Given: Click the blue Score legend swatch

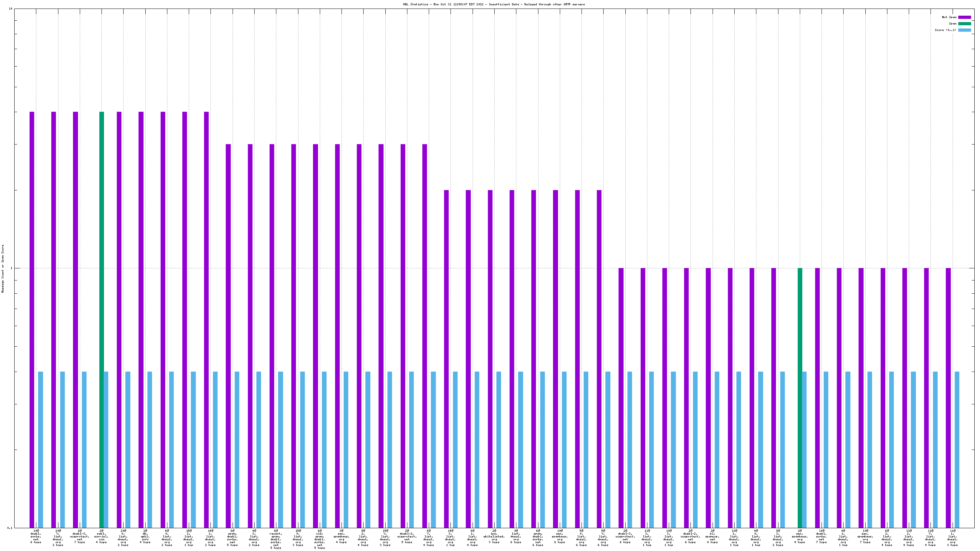Looking at the screenshot, I should pyautogui.click(x=964, y=30).
